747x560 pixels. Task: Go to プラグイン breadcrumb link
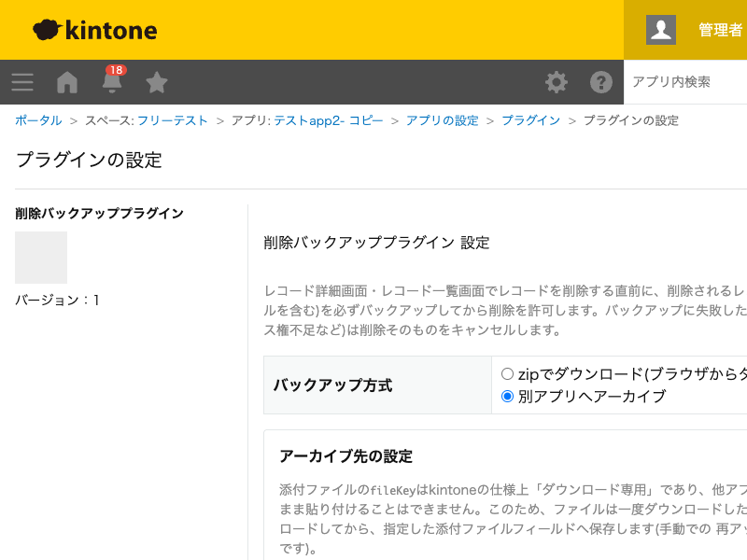(530, 120)
